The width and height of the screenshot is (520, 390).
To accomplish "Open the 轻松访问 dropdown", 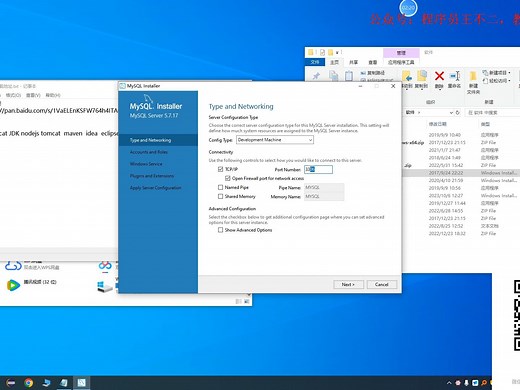I will tap(497, 81).
